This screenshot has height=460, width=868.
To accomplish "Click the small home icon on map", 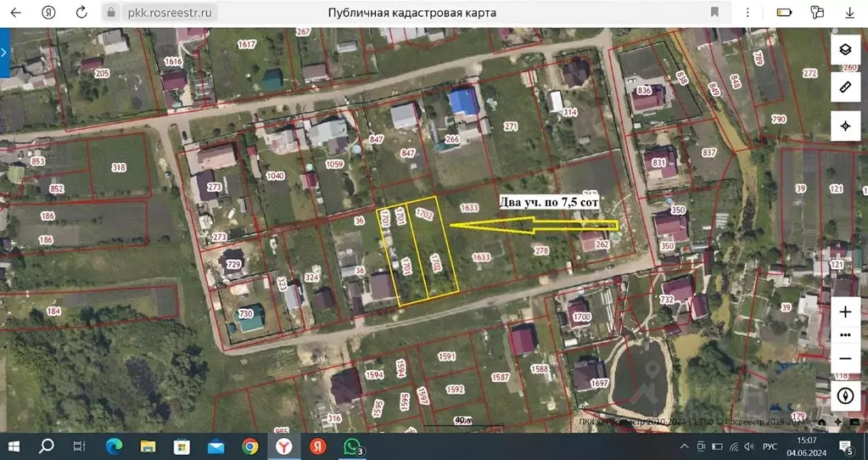I will [822, 423].
